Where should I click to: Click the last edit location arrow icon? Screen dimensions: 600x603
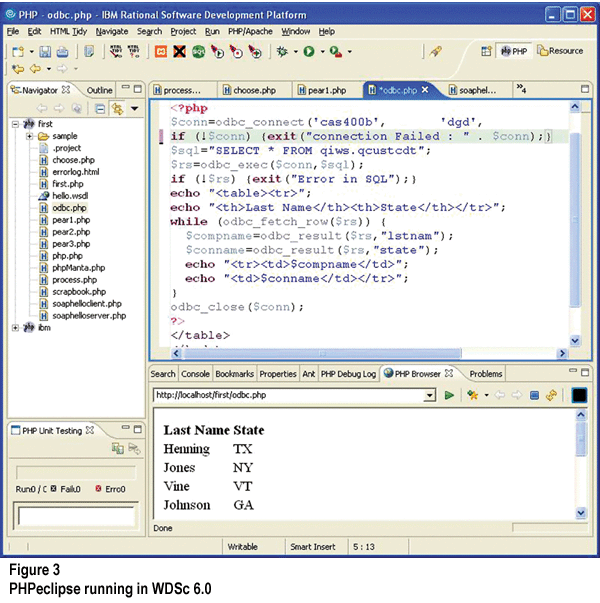pyautogui.click(x=18, y=69)
